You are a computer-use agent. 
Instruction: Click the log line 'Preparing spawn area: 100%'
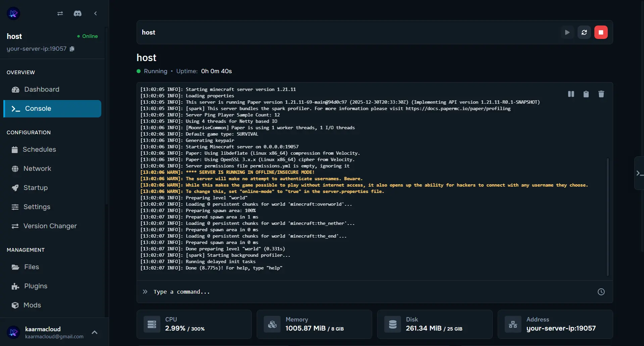pos(198,210)
